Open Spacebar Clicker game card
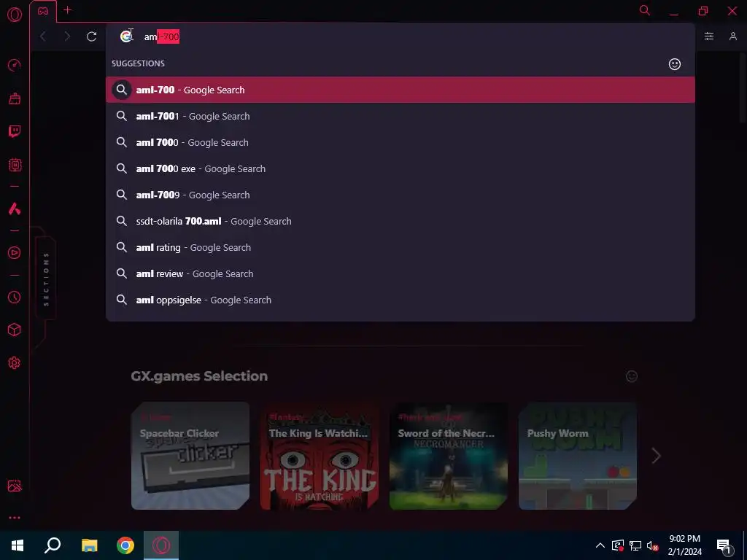This screenshot has height=560, width=747. tap(190, 456)
